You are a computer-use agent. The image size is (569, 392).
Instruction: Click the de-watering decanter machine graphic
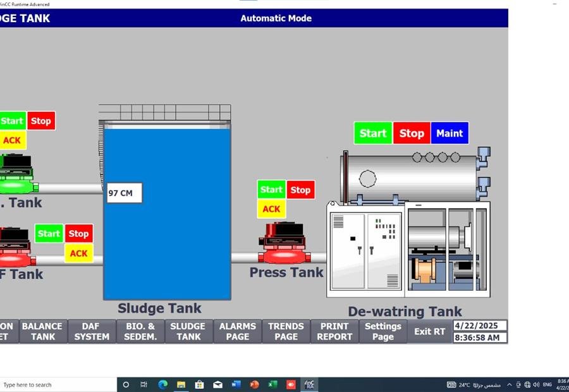coord(408,222)
